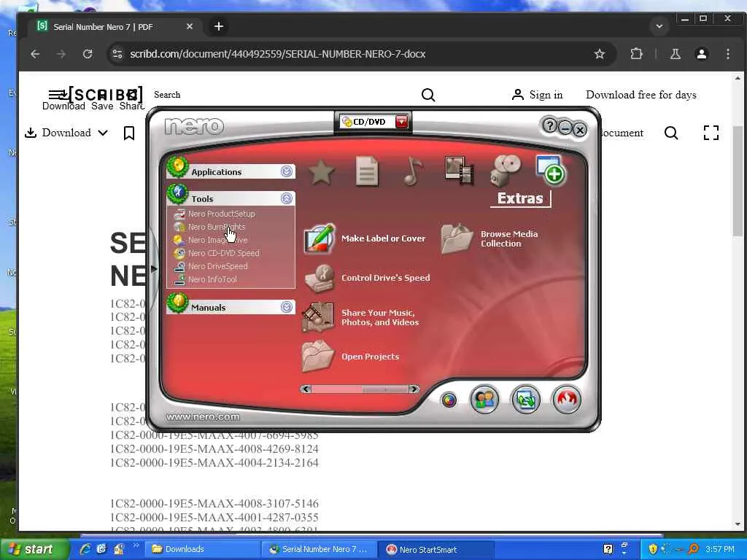The height and width of the screenshot is (560, 747).
Task: Click Chrome back arrow
Action: 35,54
